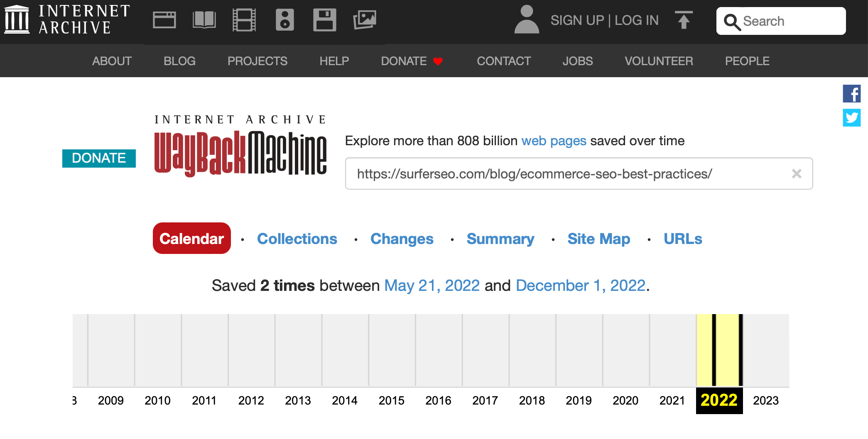Share the page on Facebook
The image size is (868, 439).
pos(853,94)
